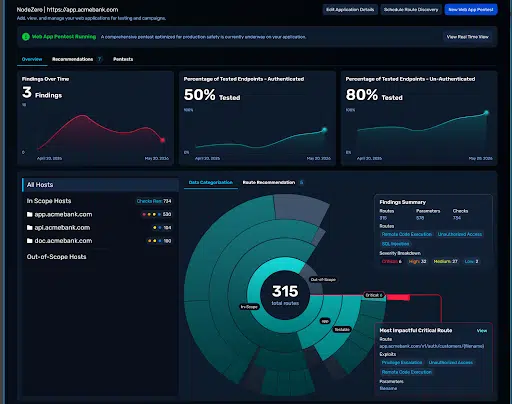Click severity dots on app.acmebank.com row
Viewport: 512px width, 404px height.
(x=152, y=214)
